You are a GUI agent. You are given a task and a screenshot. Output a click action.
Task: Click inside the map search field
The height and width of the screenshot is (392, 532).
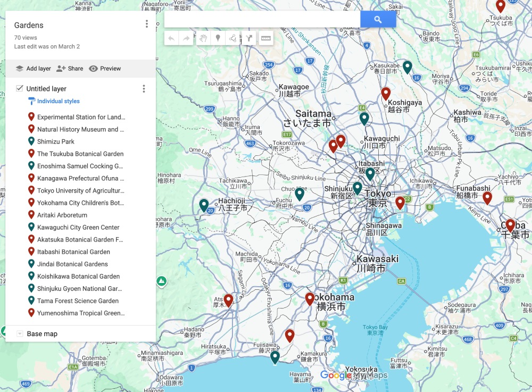click(x=262, y=20)
